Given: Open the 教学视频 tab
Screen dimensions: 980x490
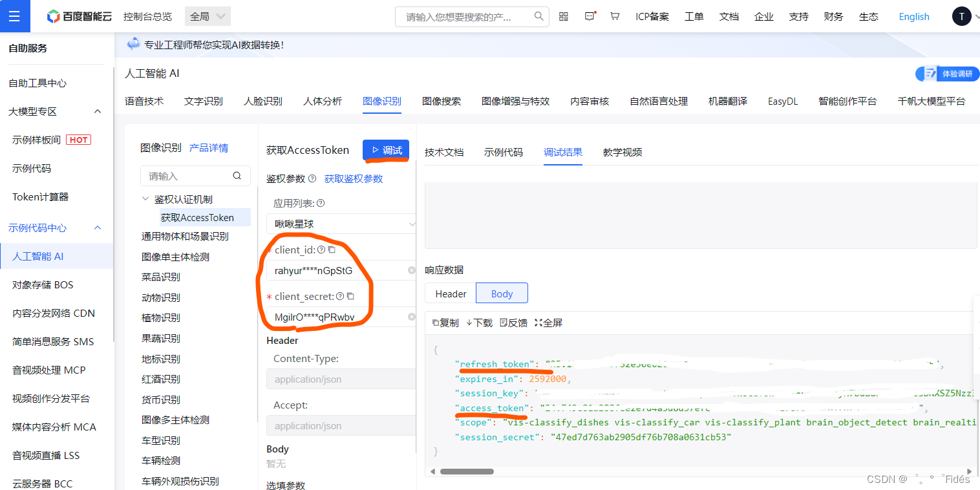Looking at the screenshot, I should coord(623,152).
